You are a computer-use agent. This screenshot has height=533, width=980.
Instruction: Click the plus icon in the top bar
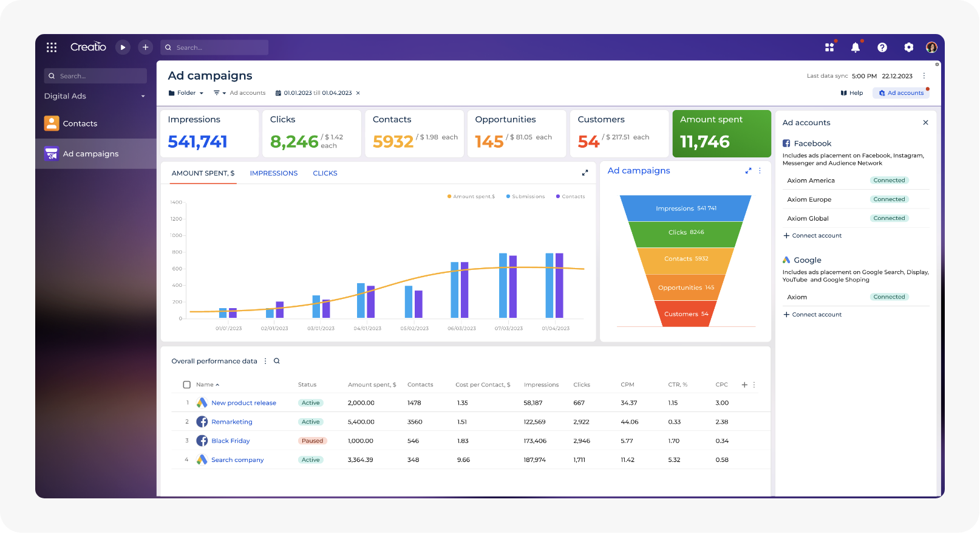[145, 47]
